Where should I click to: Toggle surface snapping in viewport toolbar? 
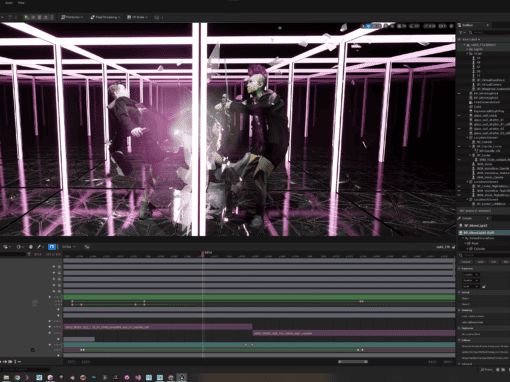point(392,26)
